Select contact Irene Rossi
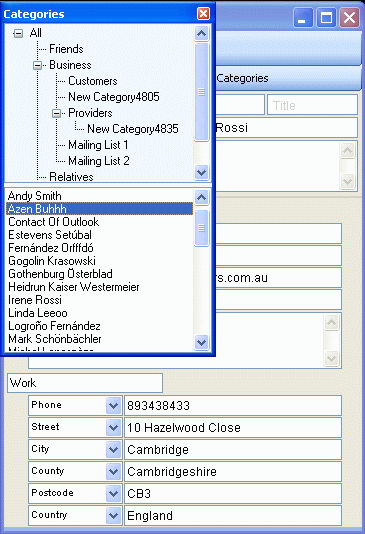This screenshot has width=365, height=534. coord(99,300)
